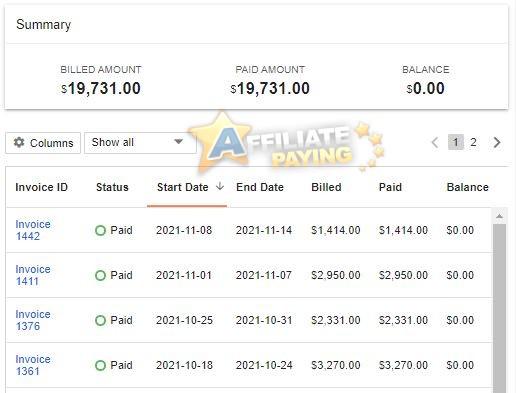This screenshot has width=516, height=393.
Task: Open the Columns settings button
Action: [x=43, y=143]
